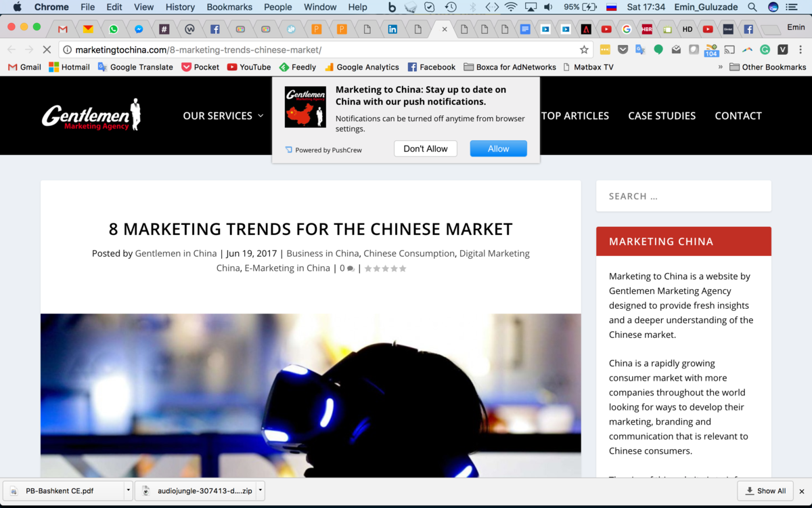Open the RSS extension showing 104
This screenshot has height=508, width=812.
pos(711,50)
